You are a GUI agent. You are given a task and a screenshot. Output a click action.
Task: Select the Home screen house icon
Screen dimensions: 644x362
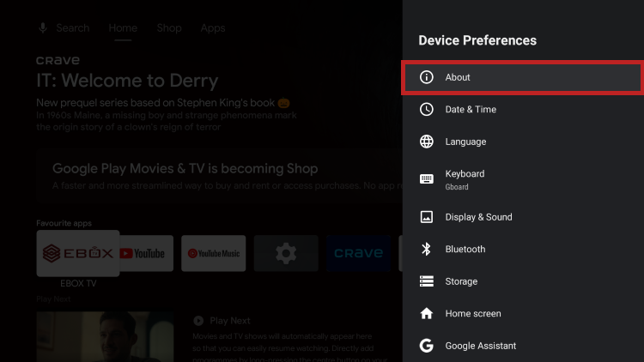426,314
